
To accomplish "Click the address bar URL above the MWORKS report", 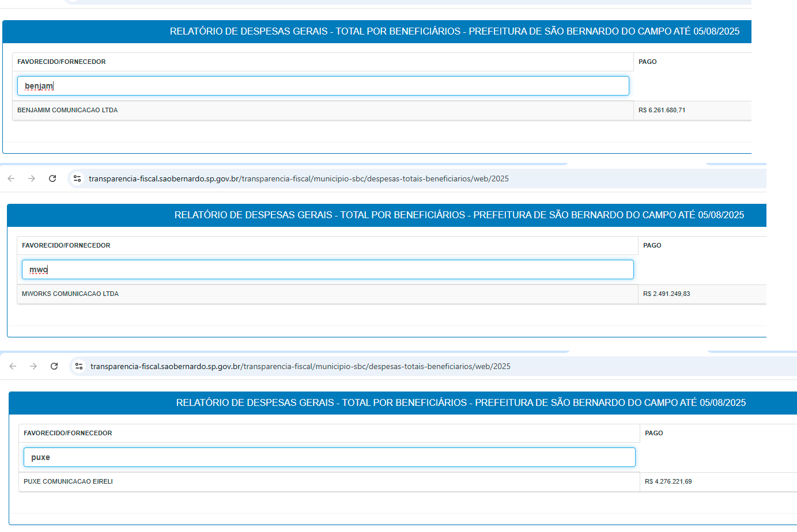I will (299, 178).
